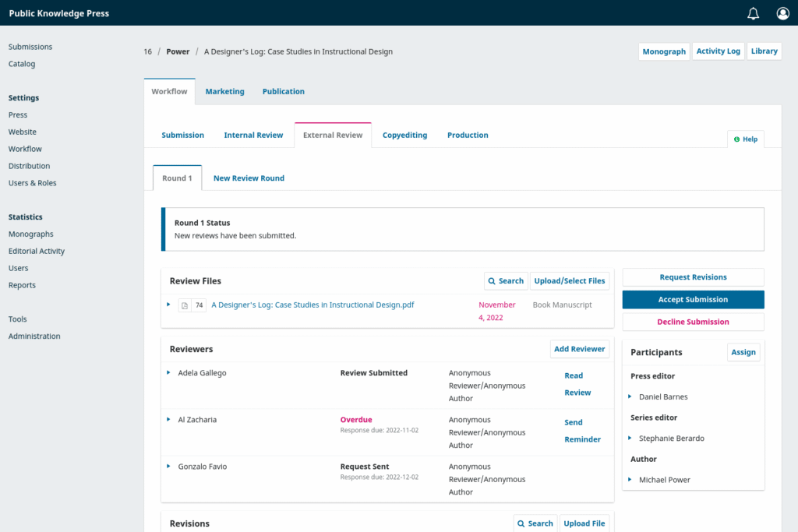
Task: Open the user account menu
Action: click(x=782, y=13)
